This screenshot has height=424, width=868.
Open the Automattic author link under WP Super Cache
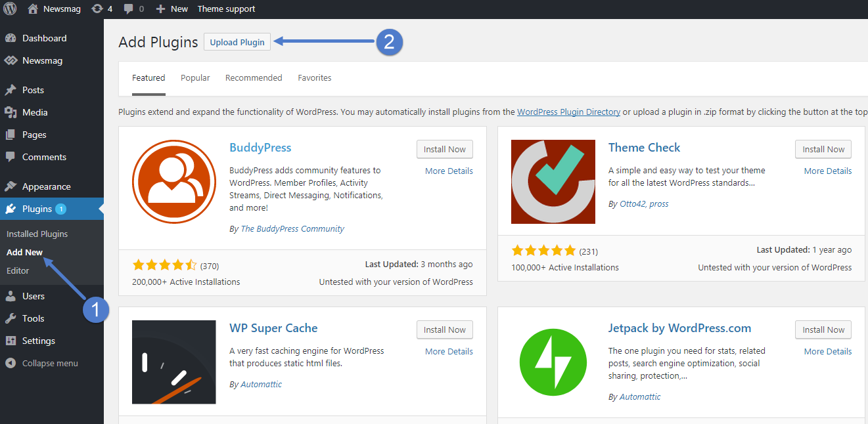click(261, 384)
